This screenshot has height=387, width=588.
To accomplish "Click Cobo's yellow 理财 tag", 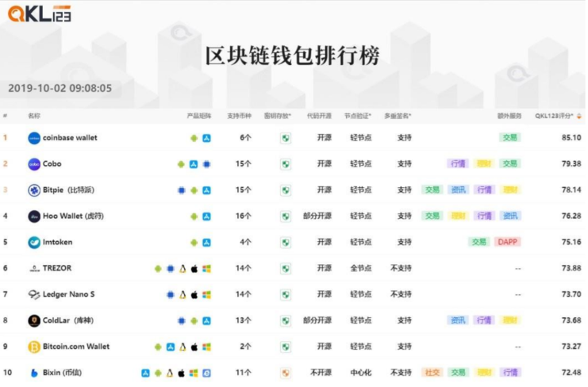I will 484,163.
